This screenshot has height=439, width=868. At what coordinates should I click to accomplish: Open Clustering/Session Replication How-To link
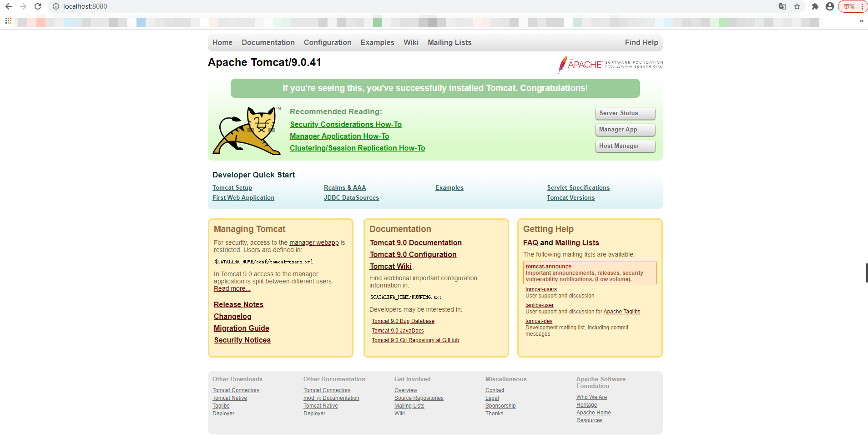[358, 148]
